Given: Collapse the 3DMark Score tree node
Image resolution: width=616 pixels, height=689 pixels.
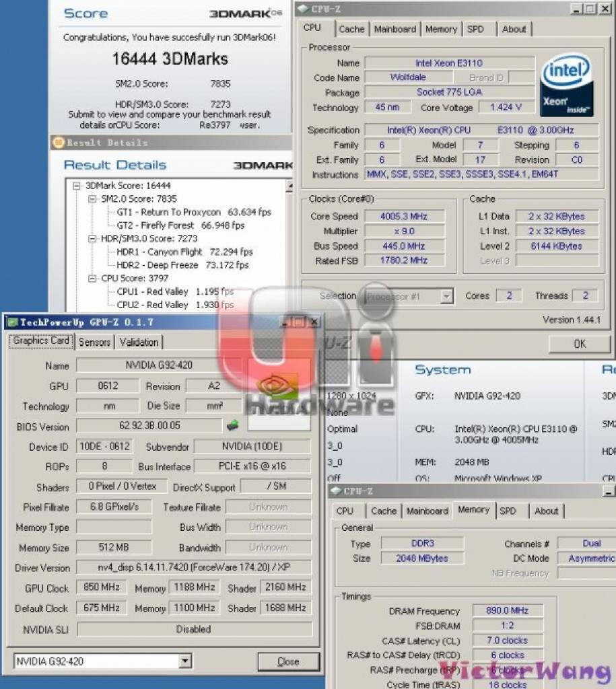Looking at the screenshot, I should click(x=77, y=186).
